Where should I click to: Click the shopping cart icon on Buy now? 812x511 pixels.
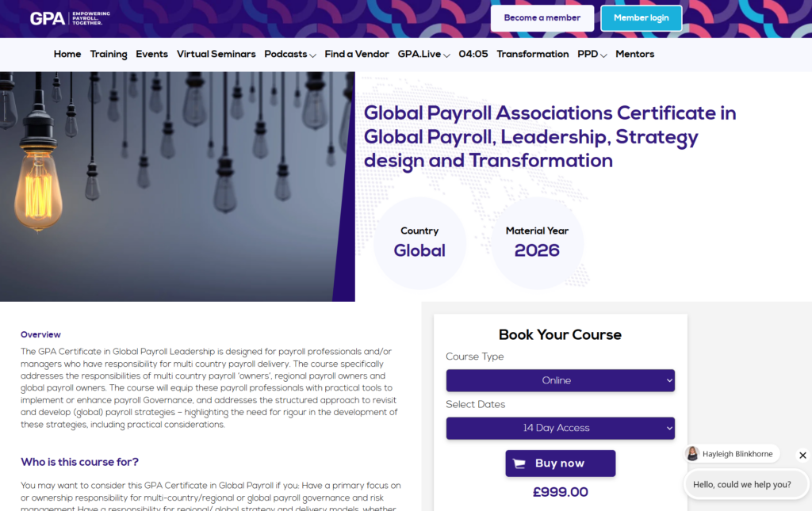pyautogui.click(x=519, y=463)
